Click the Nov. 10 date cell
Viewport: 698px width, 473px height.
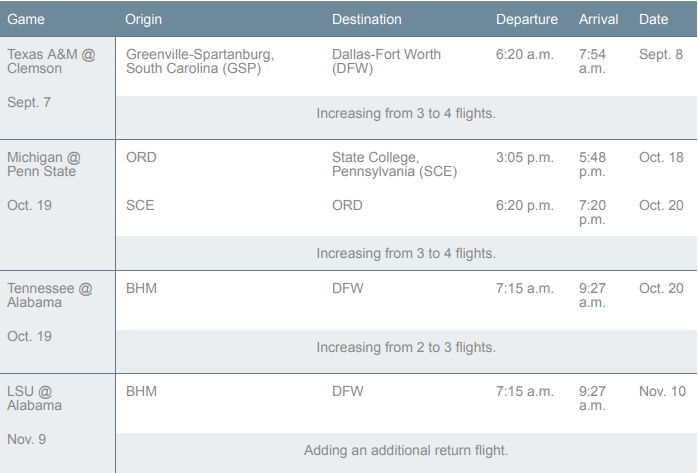click(662, 392)
